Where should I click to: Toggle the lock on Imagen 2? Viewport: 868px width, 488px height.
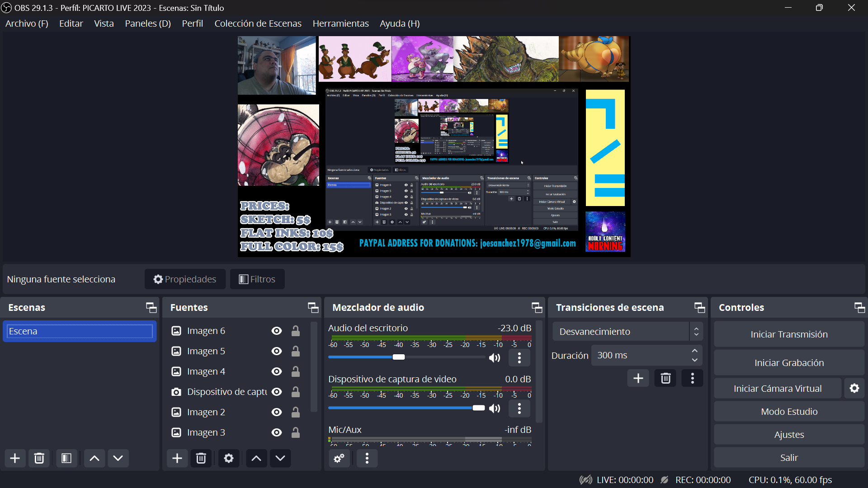pyautogui.click(x=296, y=412)
